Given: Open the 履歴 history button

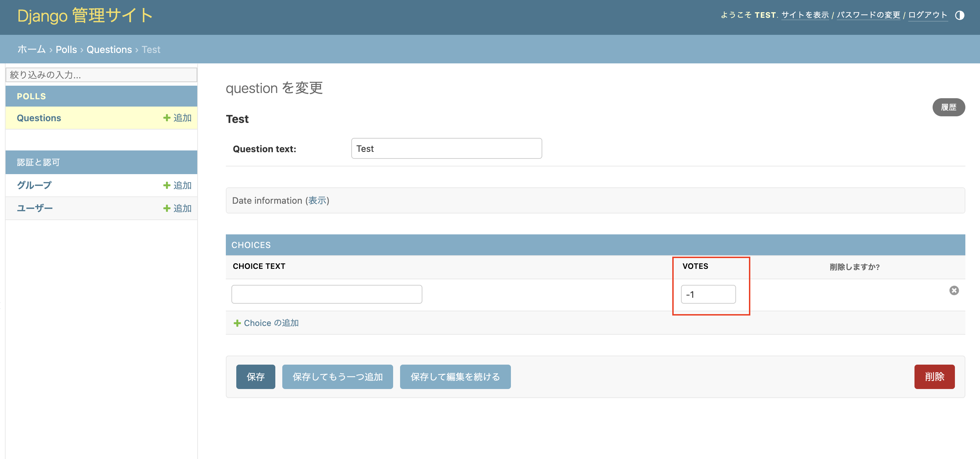Looking at the screenshot, I should point(948,107).
